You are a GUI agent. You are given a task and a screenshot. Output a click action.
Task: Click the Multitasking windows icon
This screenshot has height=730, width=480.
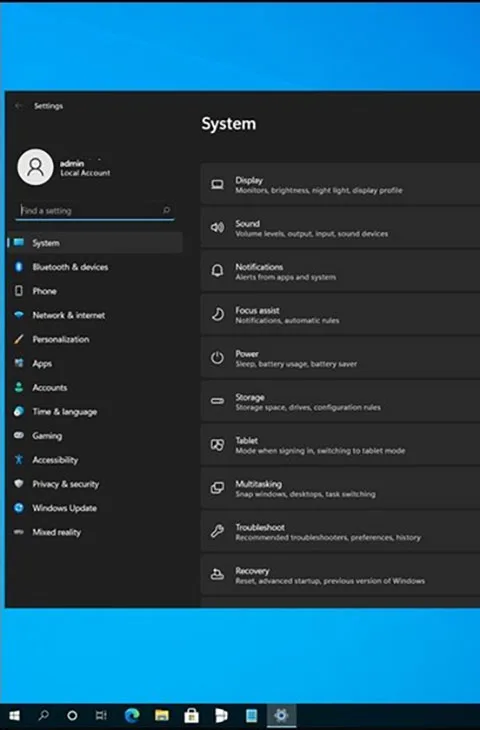[217, 488]
